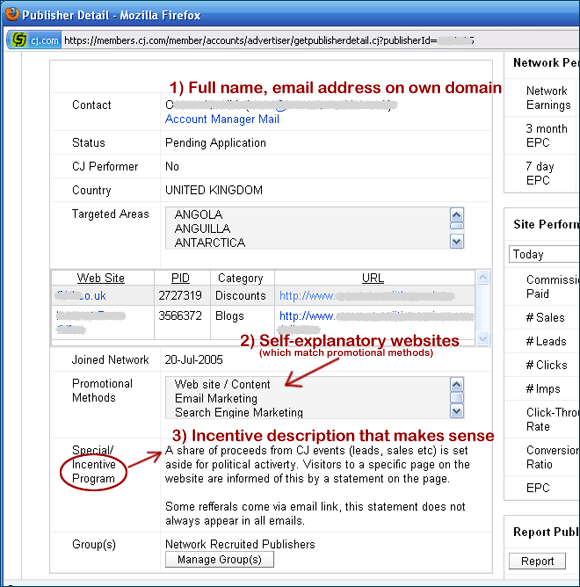The image size is (580, 587).
Task: Click the Category column header
Action: 240,278
